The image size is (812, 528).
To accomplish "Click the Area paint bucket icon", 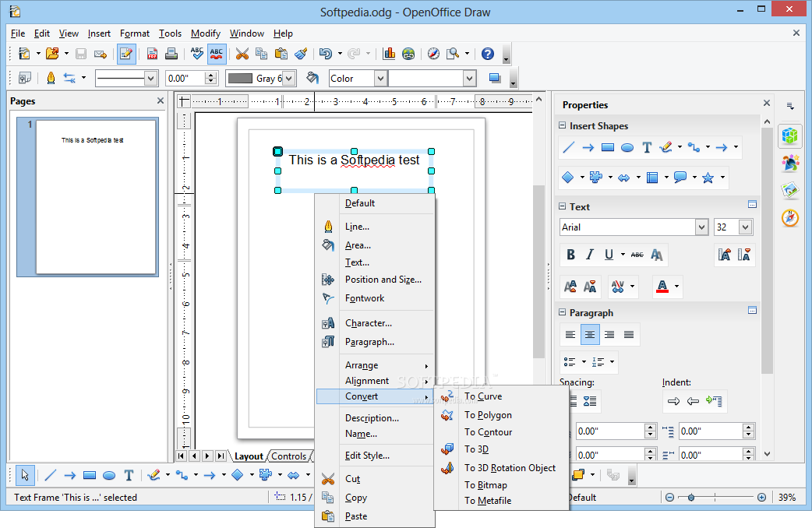I will [312, 78].
